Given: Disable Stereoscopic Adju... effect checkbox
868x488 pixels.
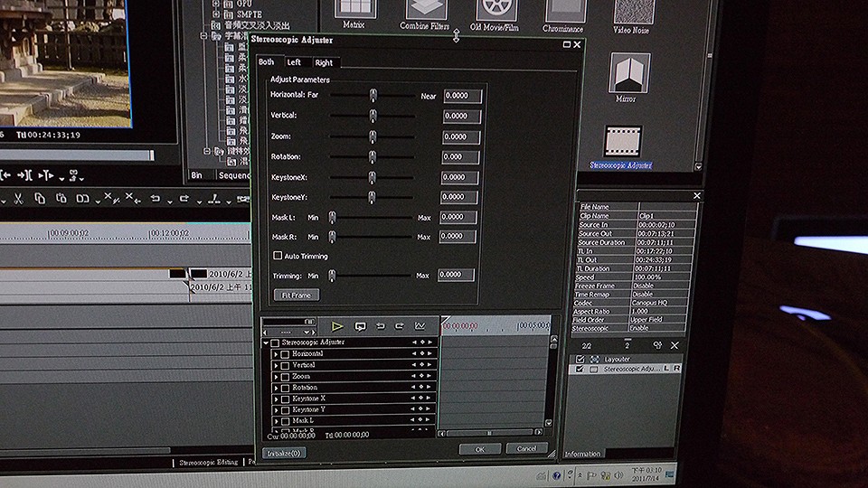Looking at the screenshot, I should point(580,369).
